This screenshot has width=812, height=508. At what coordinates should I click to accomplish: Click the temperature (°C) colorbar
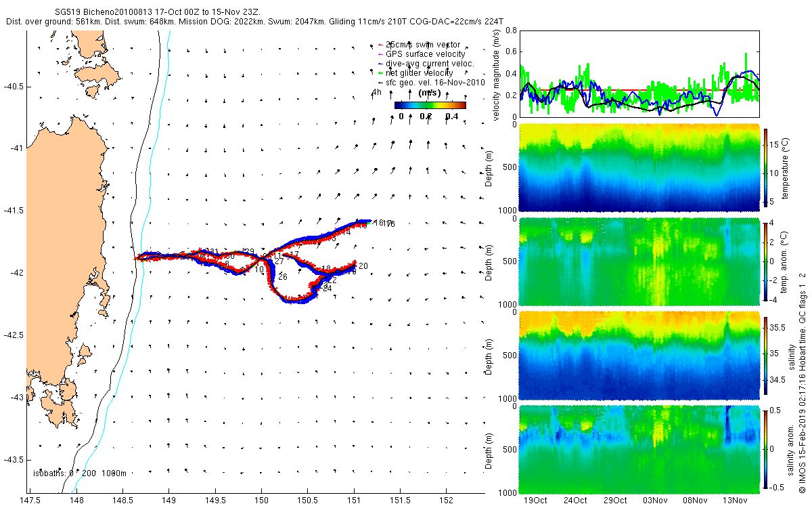tap(766, 168)
